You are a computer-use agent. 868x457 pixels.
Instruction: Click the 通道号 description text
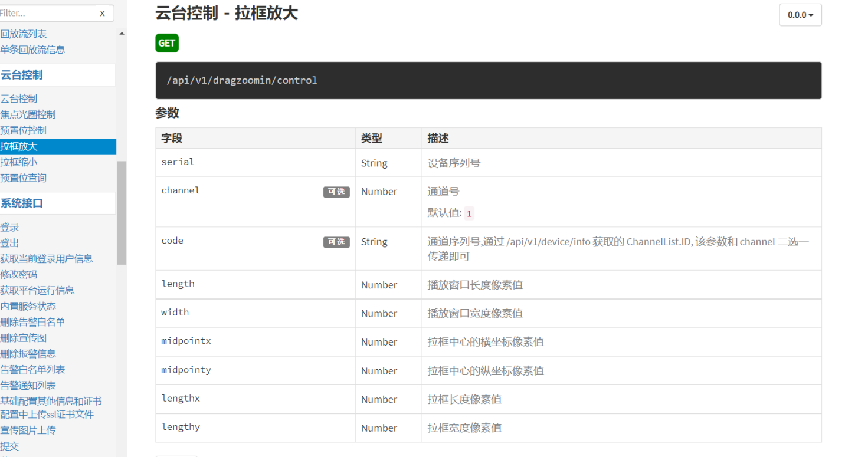click(443, 192)
